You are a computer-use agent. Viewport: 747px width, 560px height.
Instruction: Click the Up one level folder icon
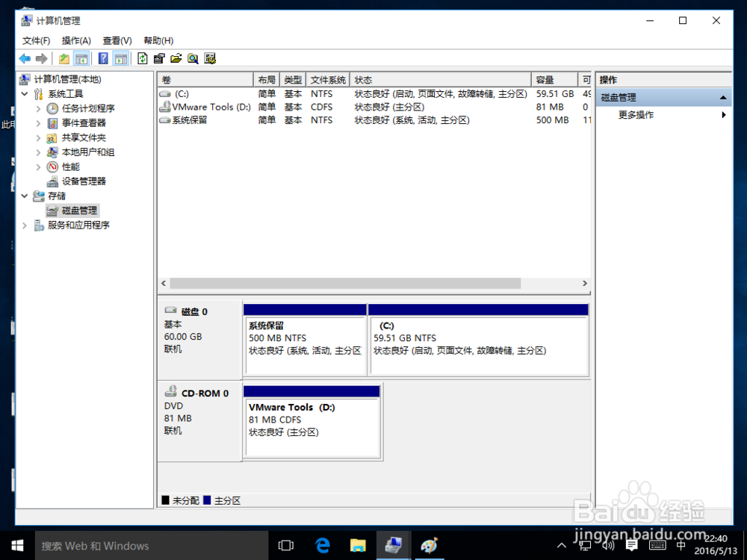coord(63,58)
